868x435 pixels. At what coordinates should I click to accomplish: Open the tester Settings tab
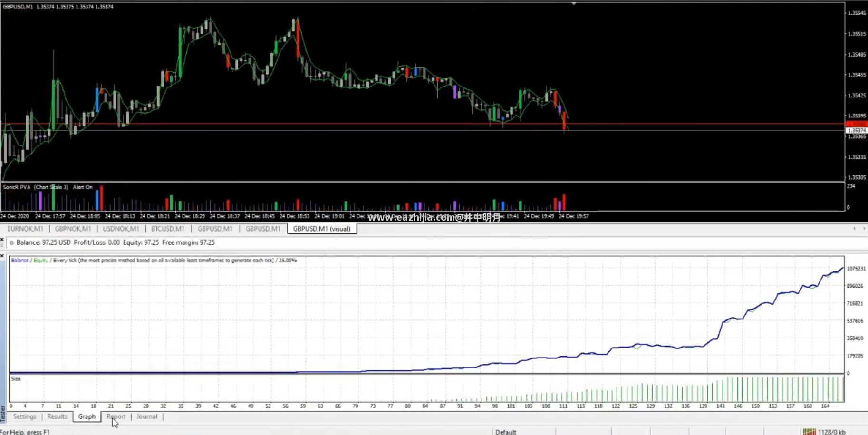(25, 416)
